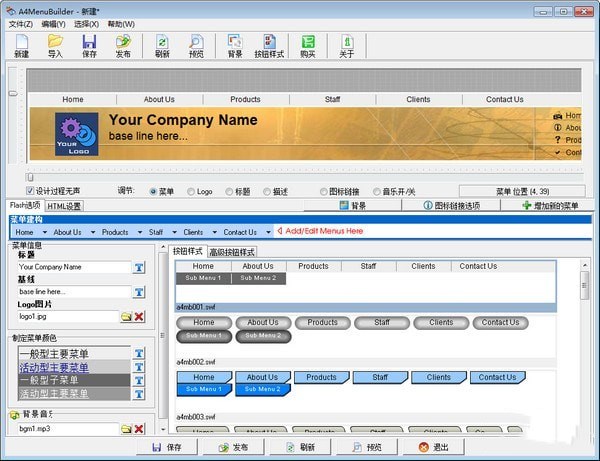Pick the 活动型主要菜单 color swatch
600x461 pixels.
pos(67,367)
